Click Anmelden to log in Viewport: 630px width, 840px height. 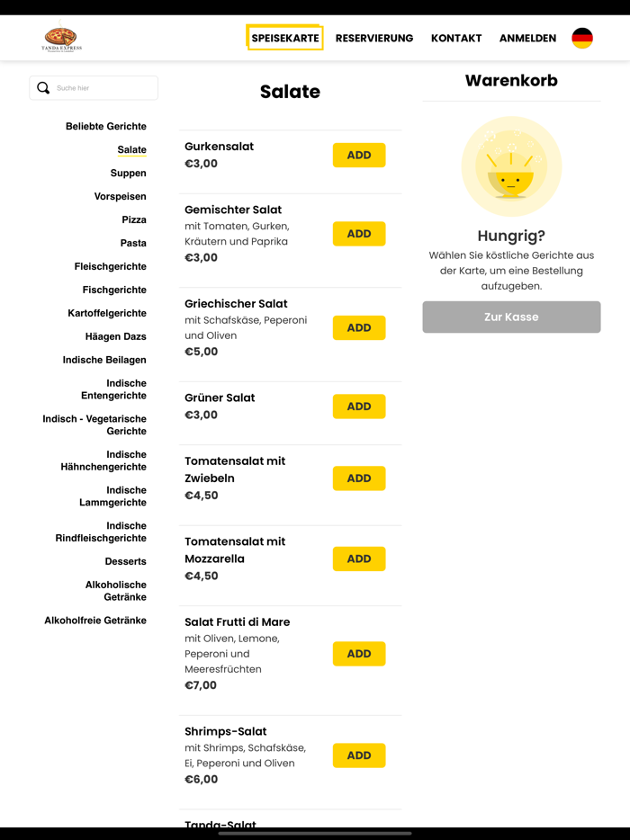coord(527,39)
